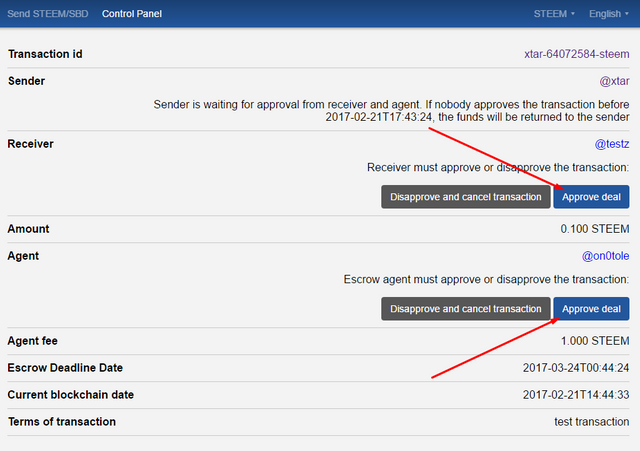Click the Sender is waiting for approval message
640x451 pixels.
(391, 111)
